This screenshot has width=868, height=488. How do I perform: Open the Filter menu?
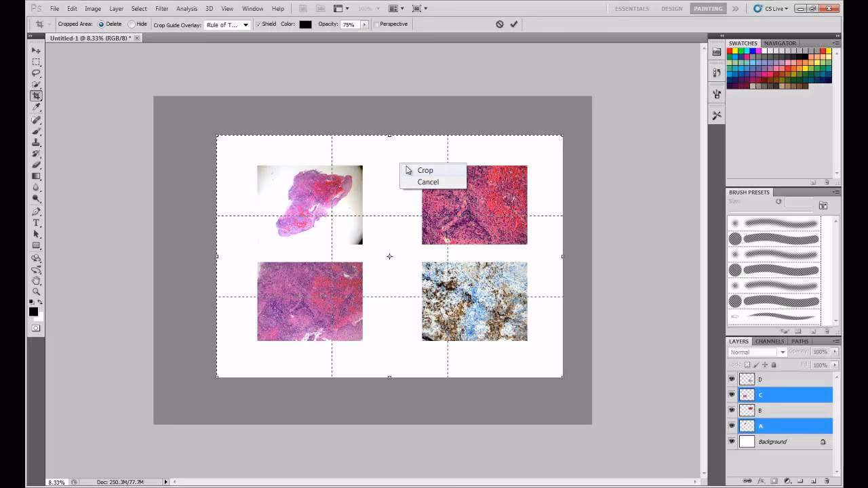point(161,9)
